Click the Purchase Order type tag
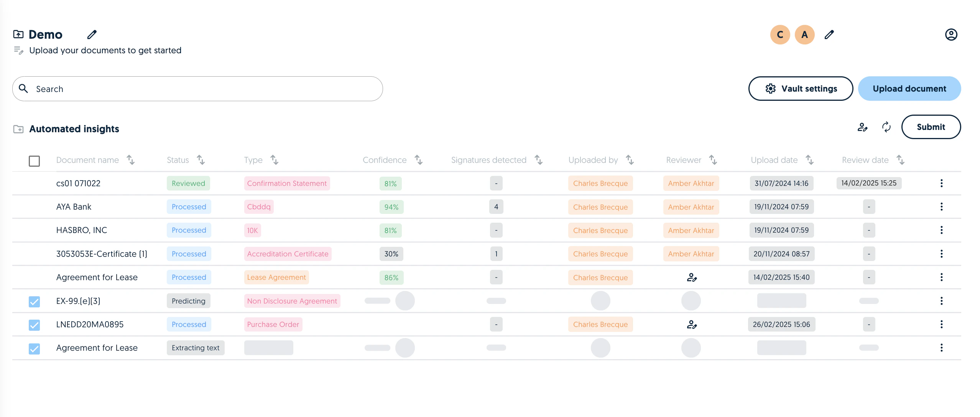The width and height of the screenshot is (980, 417). point(273,324)
